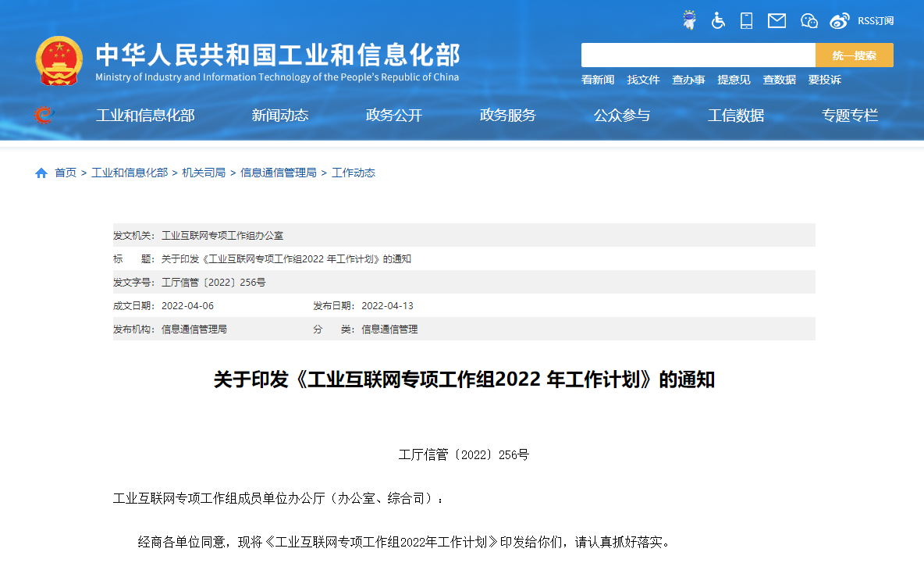This screenshot has width=924, height=577.
Task: Select the 查数据 quick link
Action: pyautogui.click(x=779, y=80)
